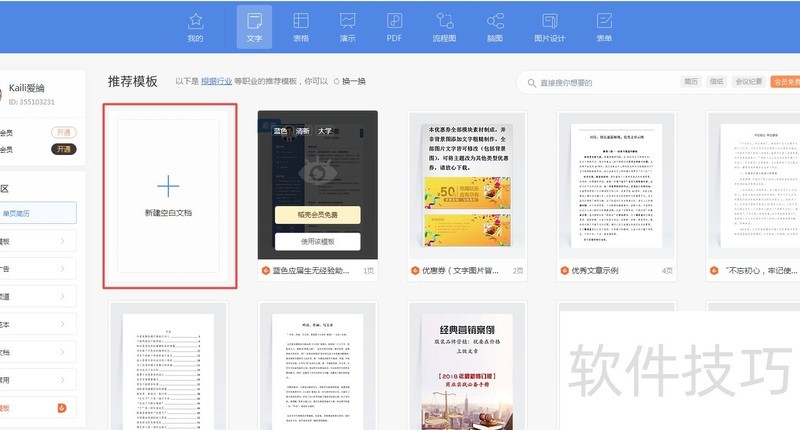
Task: Click the 稻壳会员免费 button on the resume template
Action: (x=317, y=215)
